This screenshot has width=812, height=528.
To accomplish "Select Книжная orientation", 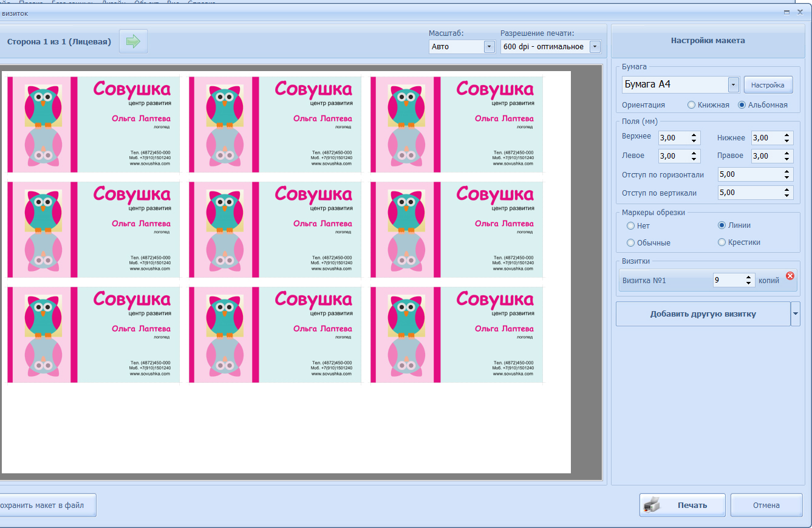I will tap(691, 105).
